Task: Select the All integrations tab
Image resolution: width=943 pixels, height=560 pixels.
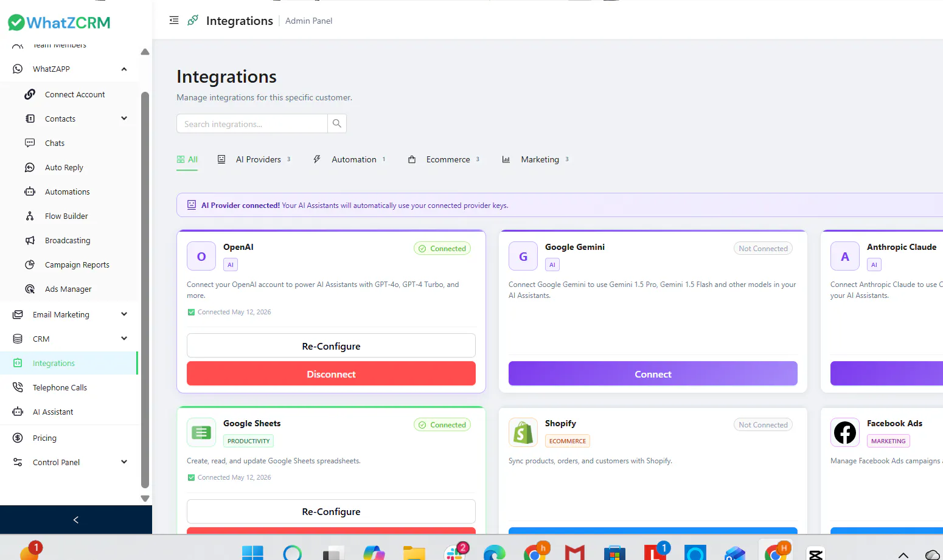Action: point(187,159)
